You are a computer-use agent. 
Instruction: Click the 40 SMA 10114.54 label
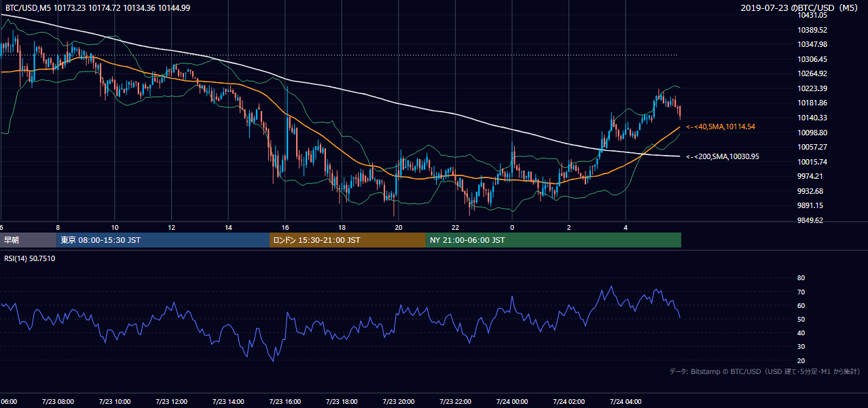[721, 126]
